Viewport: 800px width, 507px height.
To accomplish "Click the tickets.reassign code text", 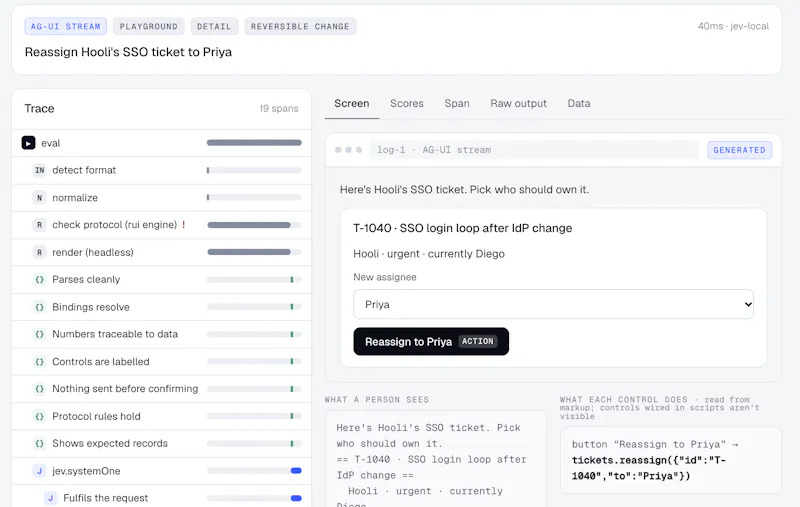I will coord(648,468).
